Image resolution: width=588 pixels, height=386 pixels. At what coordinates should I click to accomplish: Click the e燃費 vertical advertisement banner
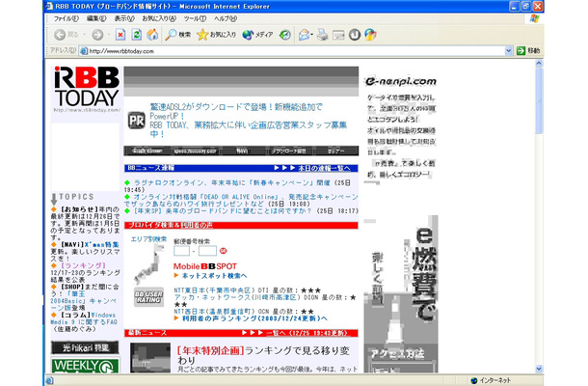401,294
